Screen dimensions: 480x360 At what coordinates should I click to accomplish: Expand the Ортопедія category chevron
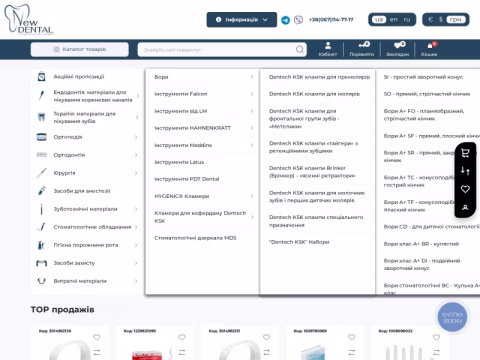(136, 137)
